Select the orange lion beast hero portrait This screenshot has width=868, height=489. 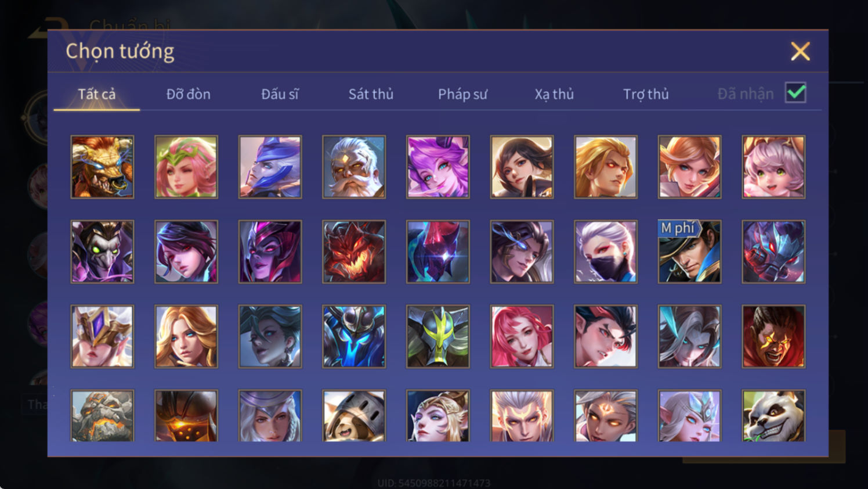[x=102, y=167]
